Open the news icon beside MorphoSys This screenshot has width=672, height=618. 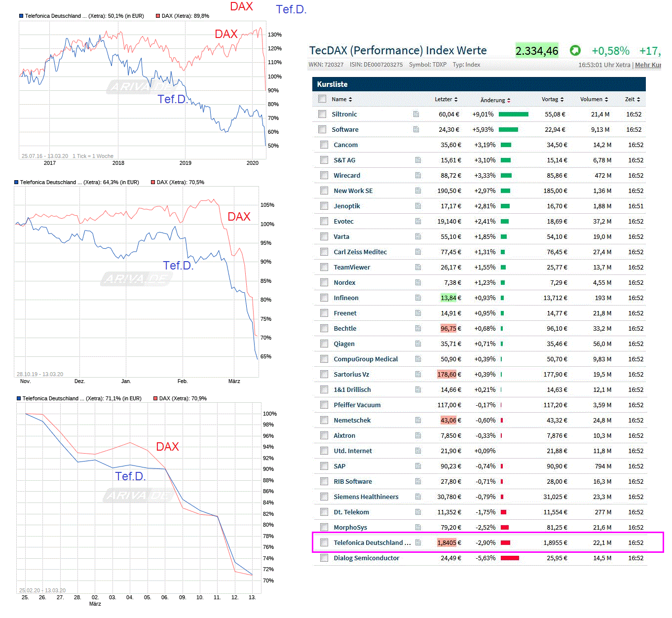click(x=418, y=527)
